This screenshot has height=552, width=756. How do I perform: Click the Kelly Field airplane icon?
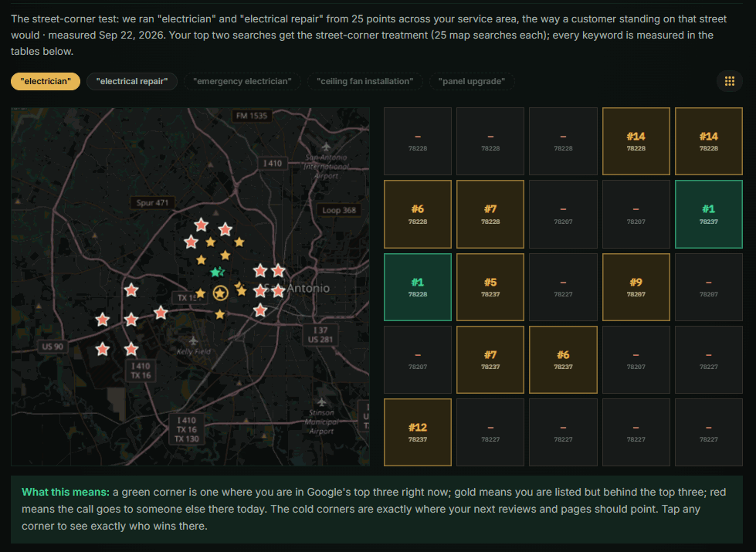click(x=193, y=340)
